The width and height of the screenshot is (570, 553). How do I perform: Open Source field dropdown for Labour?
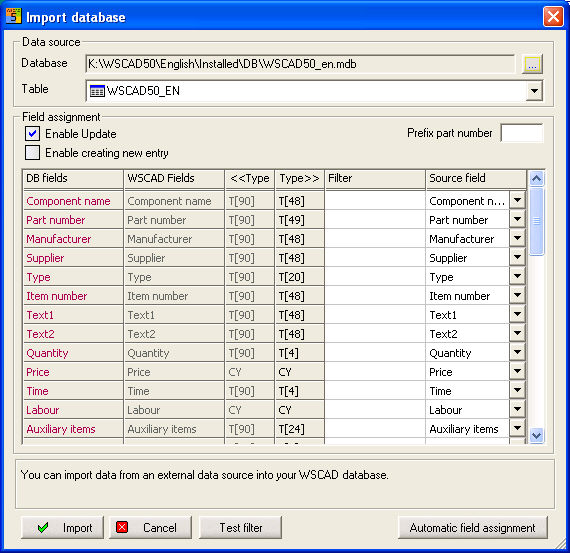(517, 409)
